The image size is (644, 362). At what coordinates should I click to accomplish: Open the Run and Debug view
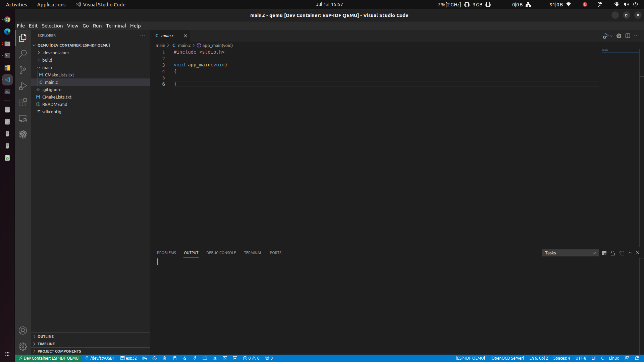(23, 86)
